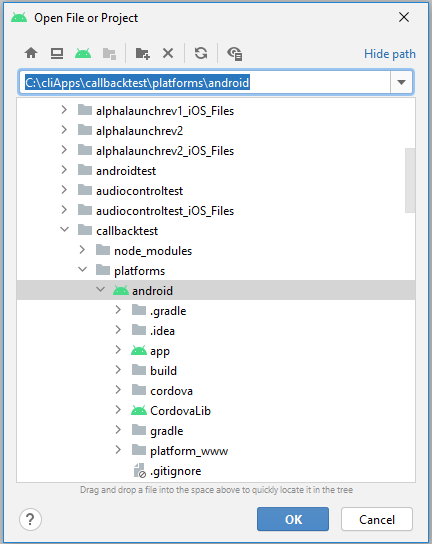
Task: Click the Android project directory toolbar icon
Action: coord(83,53)
